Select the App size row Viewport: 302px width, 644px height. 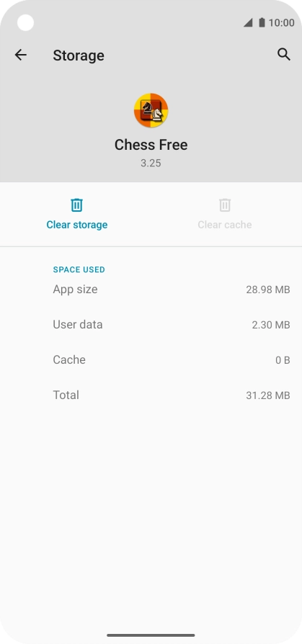click(151, 290)
